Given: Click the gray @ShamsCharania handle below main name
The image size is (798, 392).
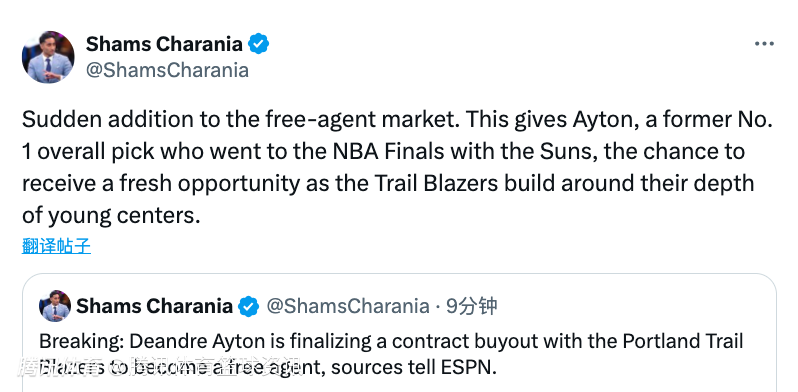Looking at the screenshot, I should coord(167,70).
